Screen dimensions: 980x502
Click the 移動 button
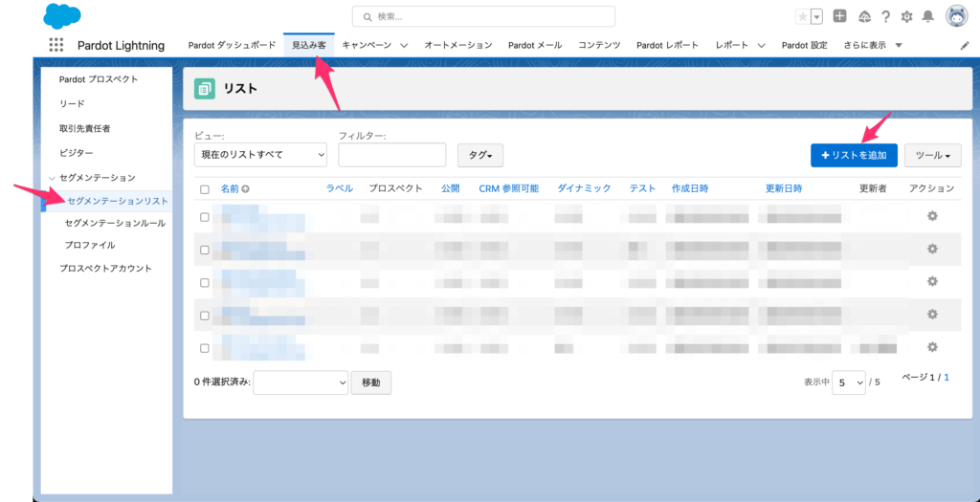pos(371,382)
